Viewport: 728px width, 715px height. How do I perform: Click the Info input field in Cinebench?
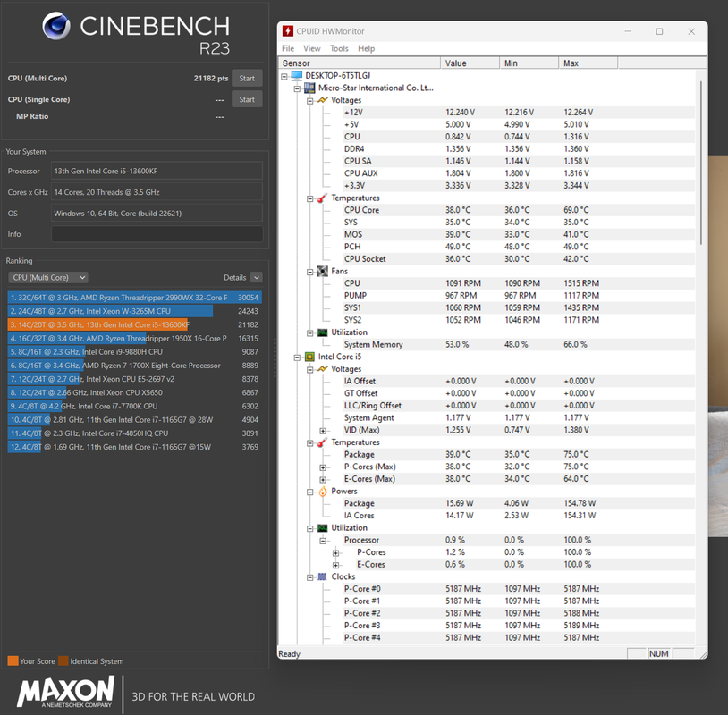157,234
